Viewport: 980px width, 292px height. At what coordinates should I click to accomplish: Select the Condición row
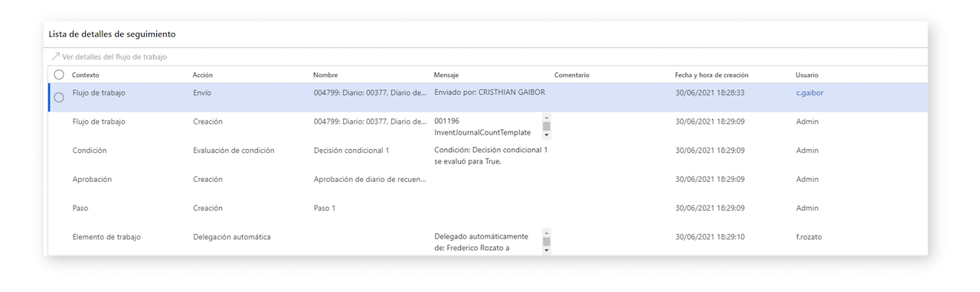(488, 156)
